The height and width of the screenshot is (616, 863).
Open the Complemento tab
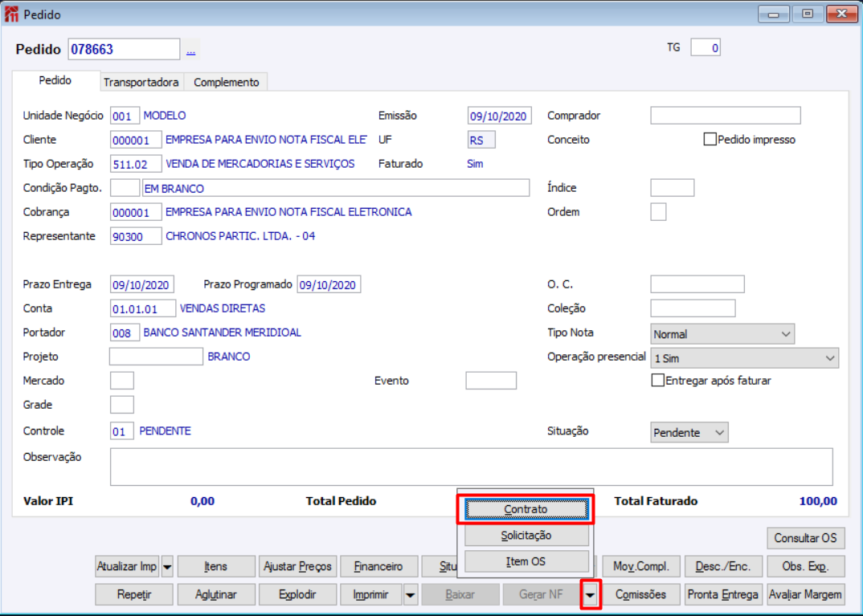[227, 82]
